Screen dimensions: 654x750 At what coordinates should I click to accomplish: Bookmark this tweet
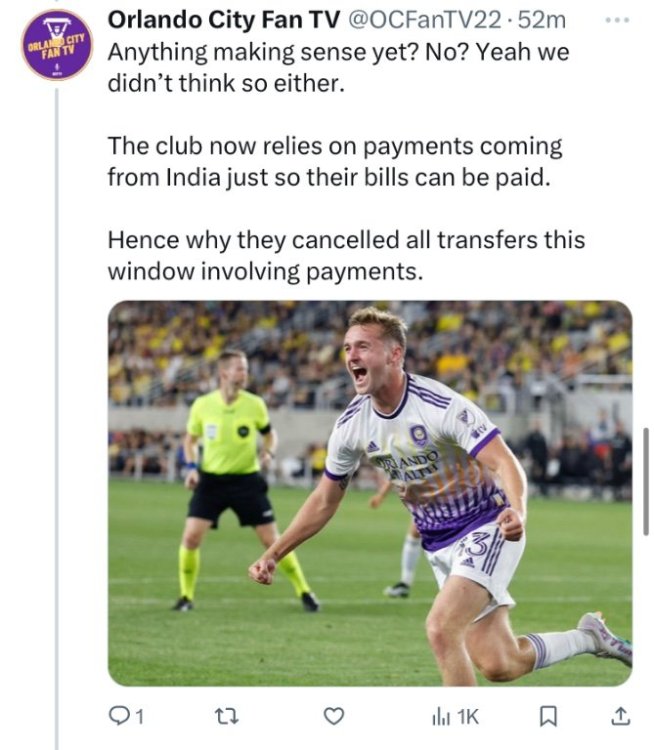click(548, 716)
